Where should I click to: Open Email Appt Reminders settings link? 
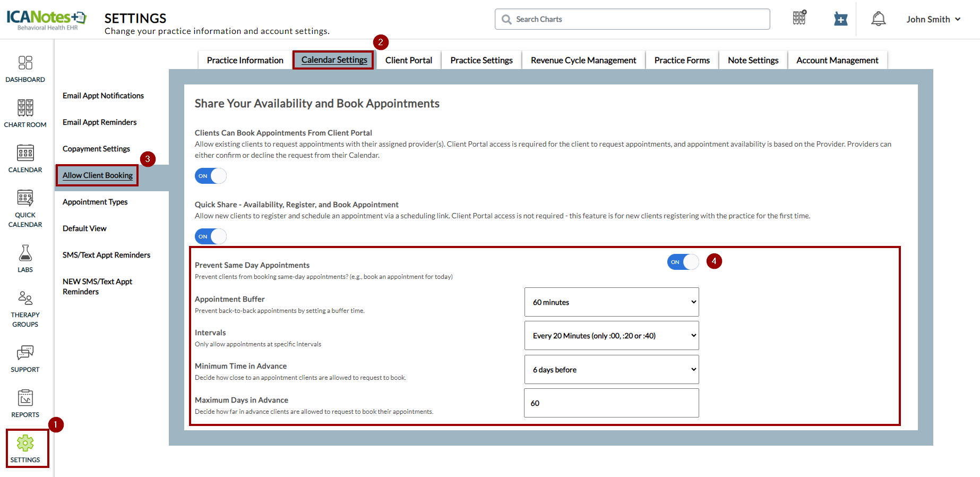pos(100,122)
